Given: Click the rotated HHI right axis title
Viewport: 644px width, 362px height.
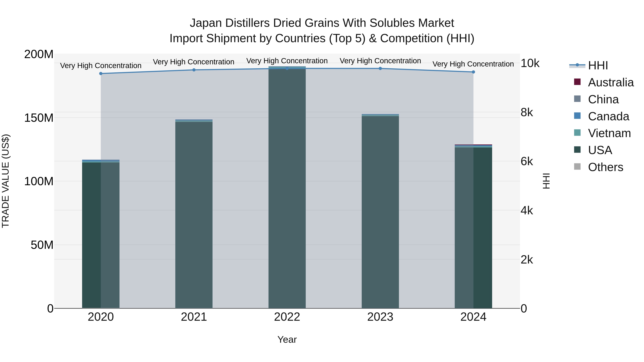Looking at the screenshot, I should pyautogui.click(x=547, y=181).
